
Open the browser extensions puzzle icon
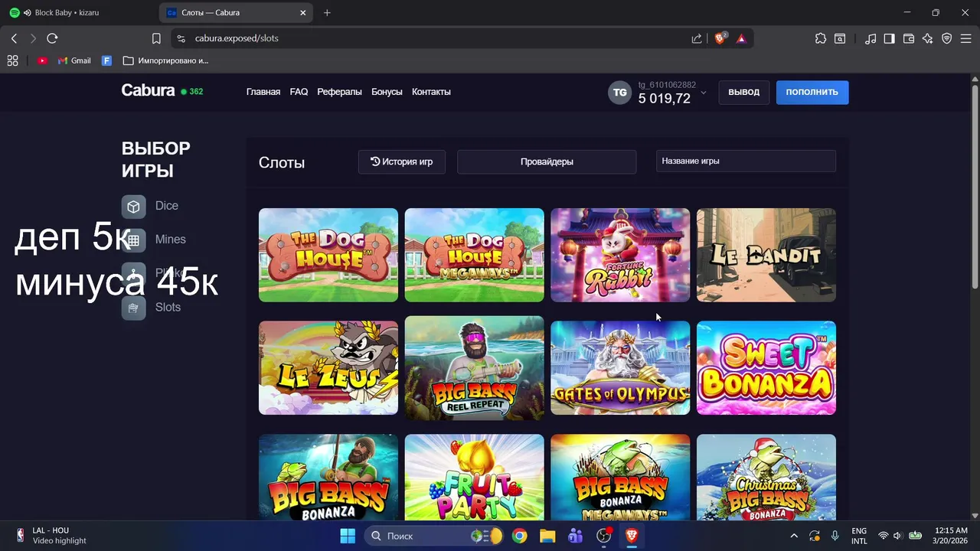pyautogui.click(x=821, y=38)
